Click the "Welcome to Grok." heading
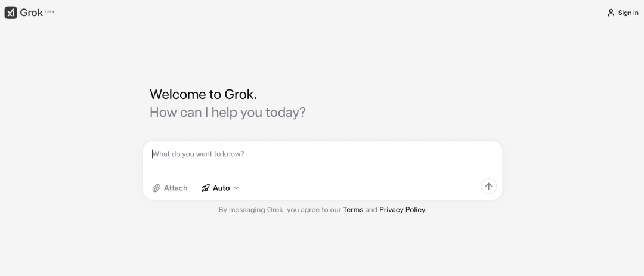The height and width of the screenshot is (276, 644). [203, 94]
